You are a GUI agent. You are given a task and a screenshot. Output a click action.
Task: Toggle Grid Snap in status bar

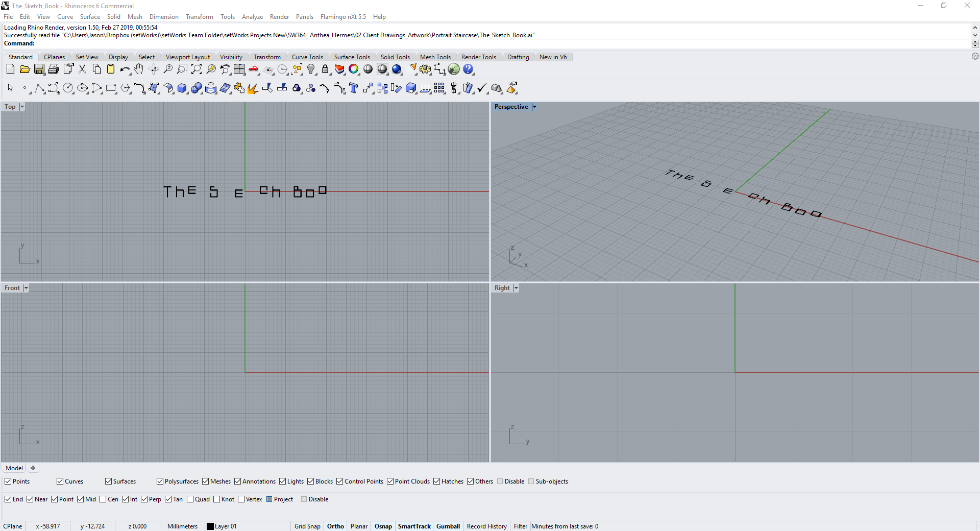(307, 526)
